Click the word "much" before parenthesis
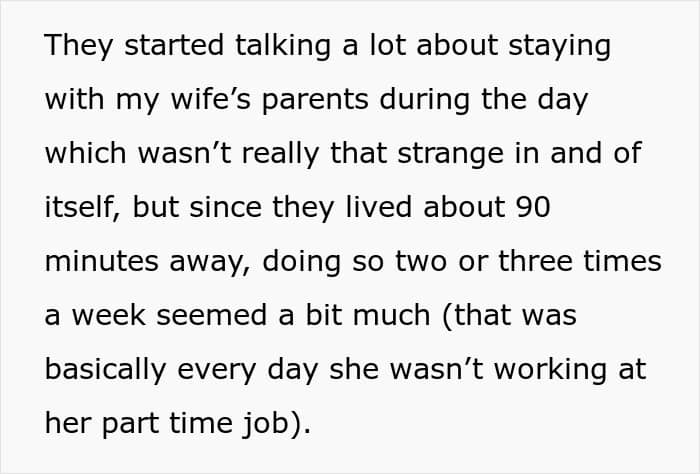 pos(392,315)
